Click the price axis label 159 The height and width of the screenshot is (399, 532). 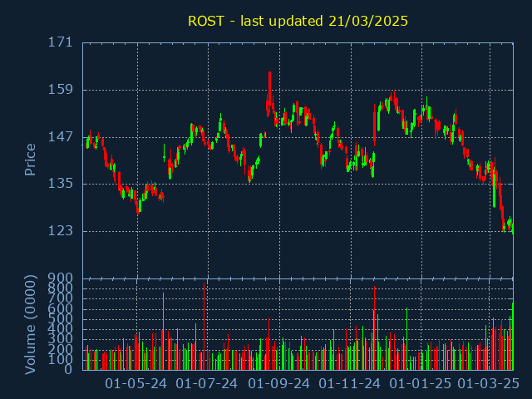61,90
